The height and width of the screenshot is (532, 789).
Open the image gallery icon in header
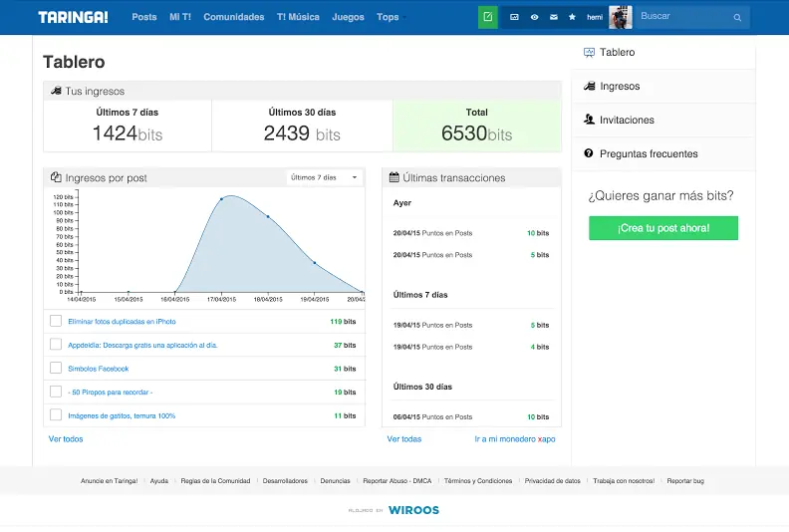514,17
